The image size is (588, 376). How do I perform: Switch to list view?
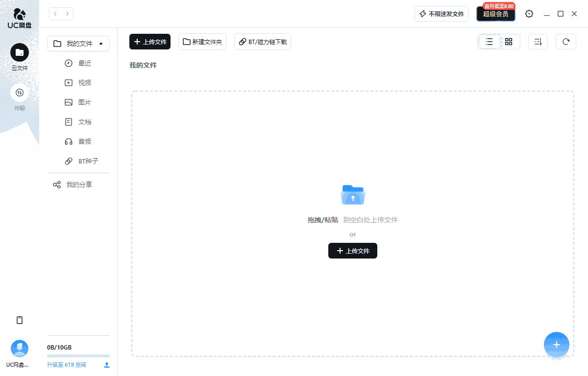pos(489,42)
